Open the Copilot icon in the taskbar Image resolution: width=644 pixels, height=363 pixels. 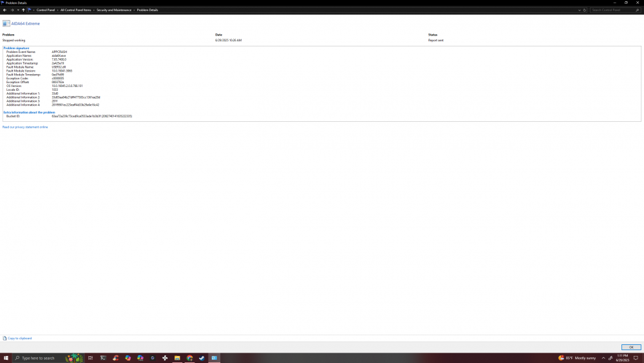(x=128, y=358)
